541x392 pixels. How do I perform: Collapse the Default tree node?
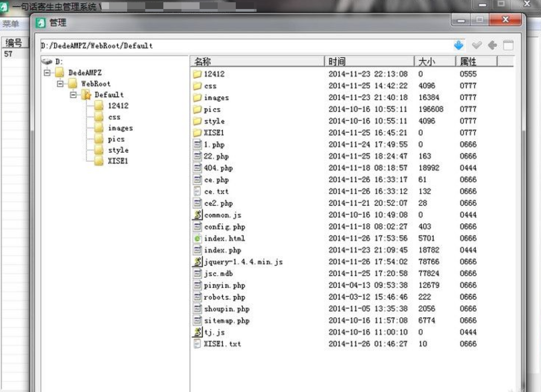click(74, 94)
